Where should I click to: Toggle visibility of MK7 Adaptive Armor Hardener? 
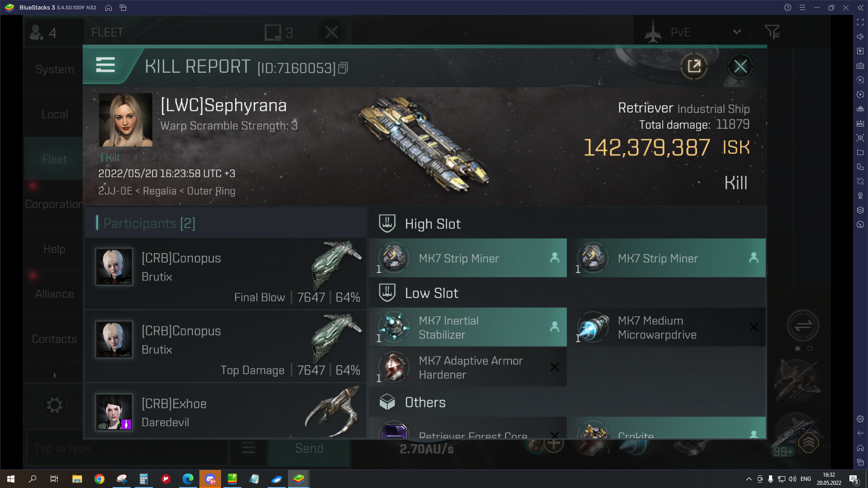click(x=554, y=367)
